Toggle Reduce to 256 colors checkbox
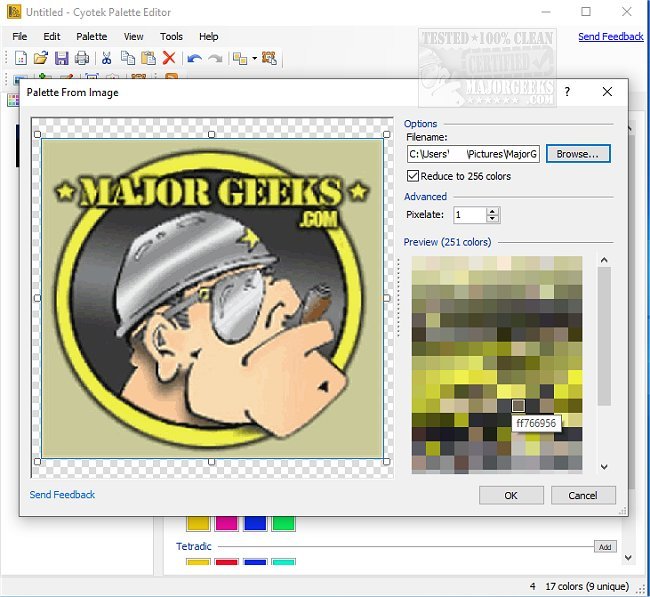The image size is (650, 597). [x=413, y=176]
